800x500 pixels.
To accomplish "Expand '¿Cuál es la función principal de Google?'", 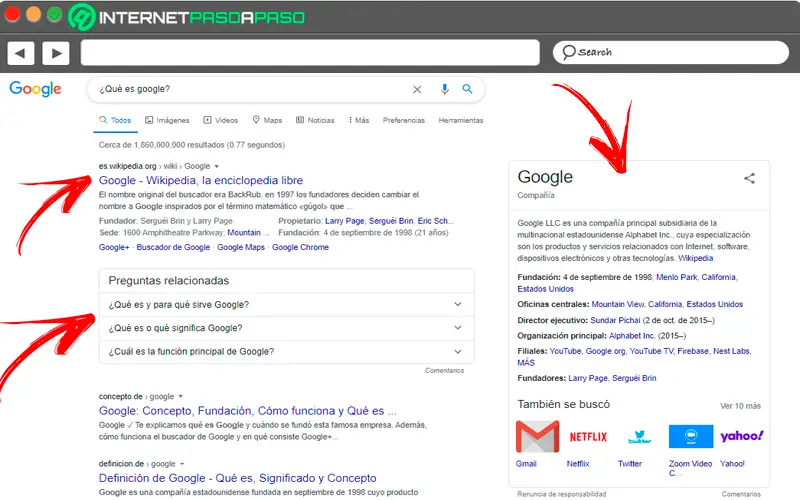I will pos(286,352).
